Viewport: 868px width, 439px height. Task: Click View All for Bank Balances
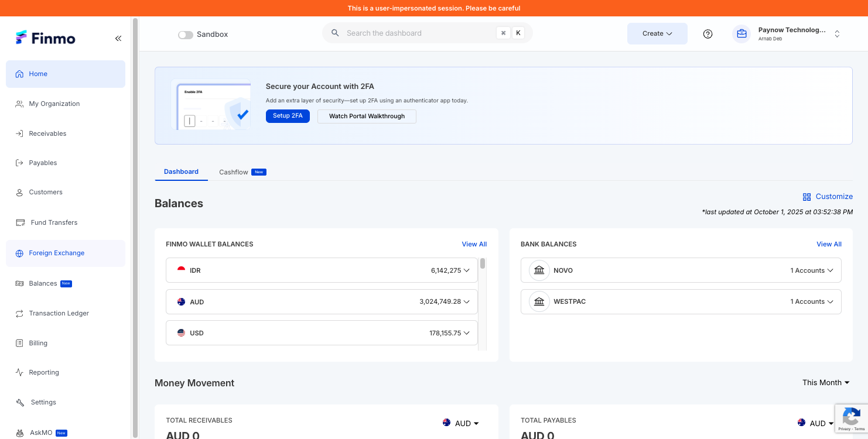829,244
